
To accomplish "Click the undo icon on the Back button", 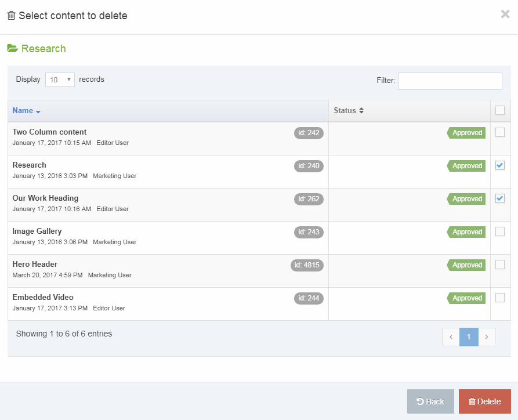I will coord(421,401).
